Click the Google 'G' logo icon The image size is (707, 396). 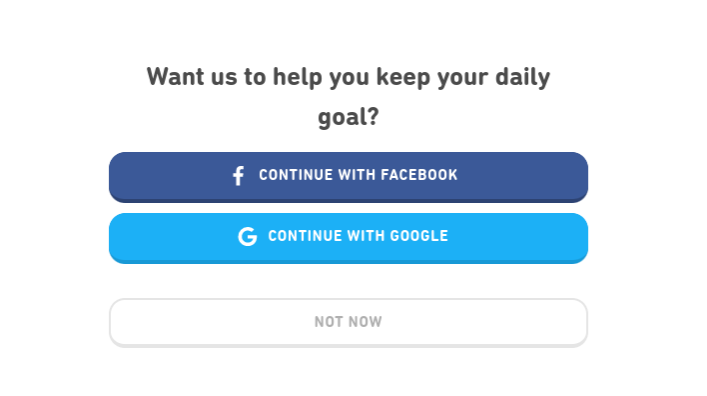click(248, 236)
